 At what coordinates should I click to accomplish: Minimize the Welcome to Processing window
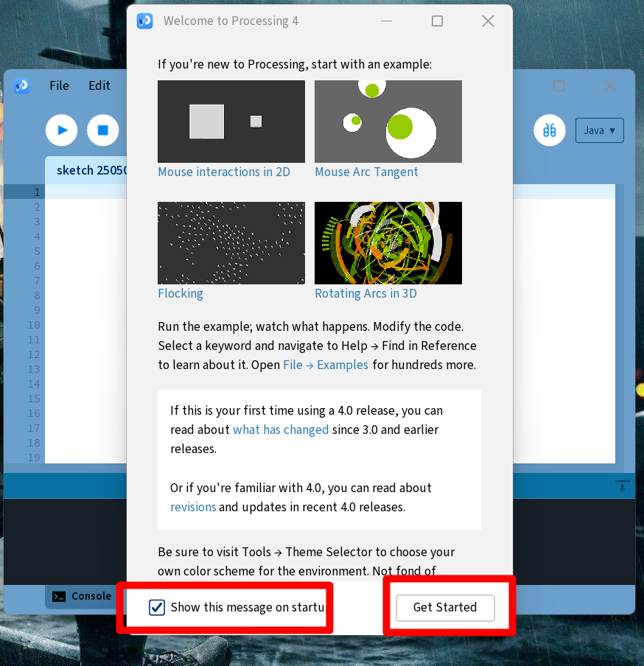386,21
